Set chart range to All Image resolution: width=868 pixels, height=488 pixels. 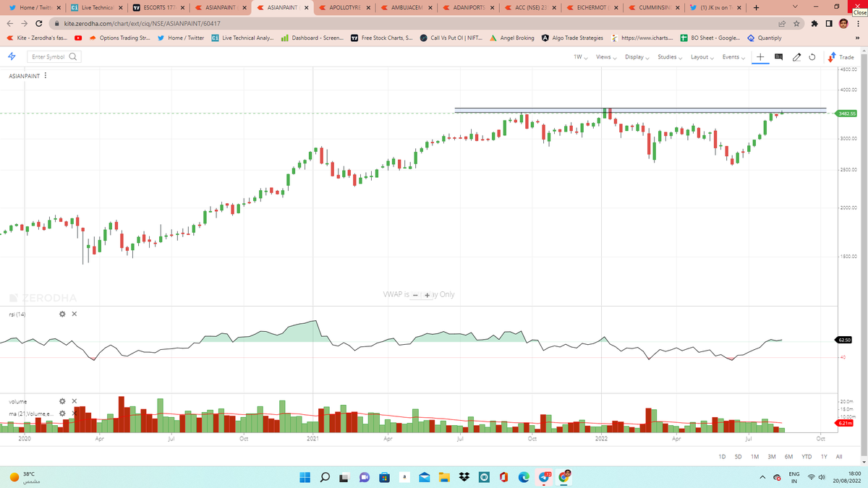838,456
